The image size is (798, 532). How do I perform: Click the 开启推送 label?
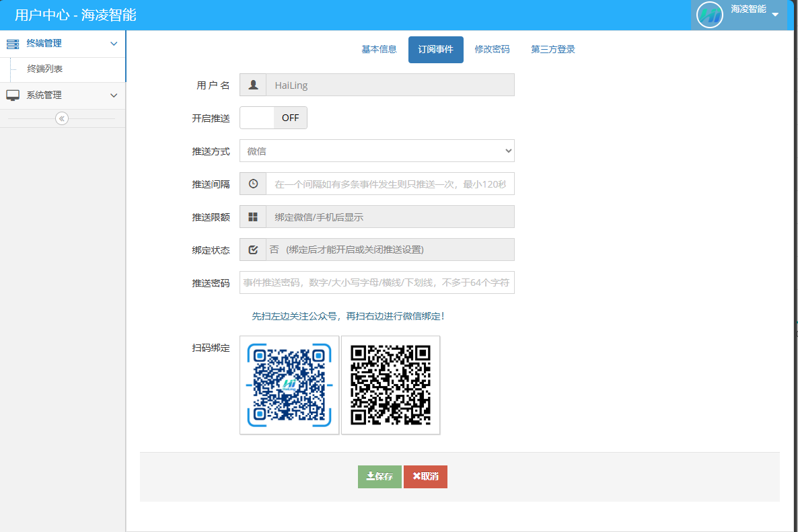tap(211, 118)
